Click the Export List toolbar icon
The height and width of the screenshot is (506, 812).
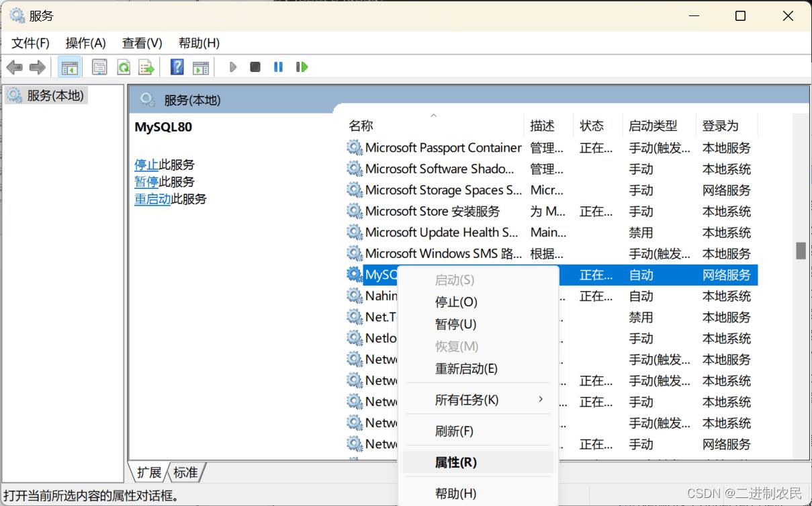[x=146, y=67]
